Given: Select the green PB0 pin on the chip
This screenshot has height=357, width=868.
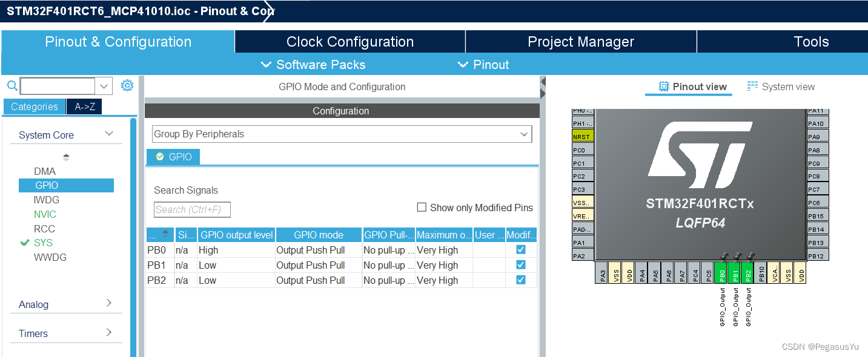Looking at the screenshot, I should (721, 273).
